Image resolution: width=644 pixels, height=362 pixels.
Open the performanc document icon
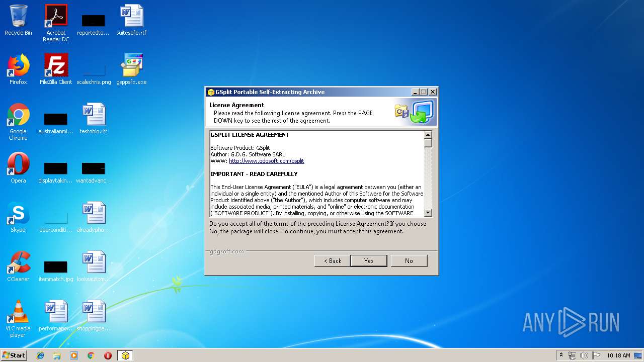click(x=56, y=316)
